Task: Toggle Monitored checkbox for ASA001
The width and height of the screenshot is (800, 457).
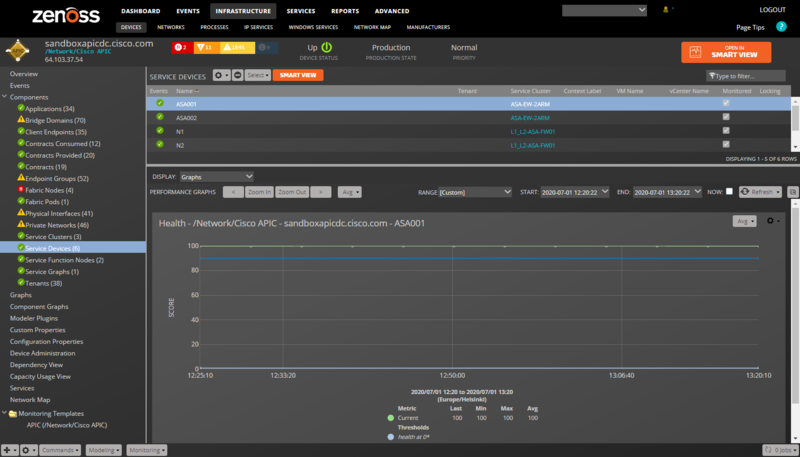Action: click(726, 103)
